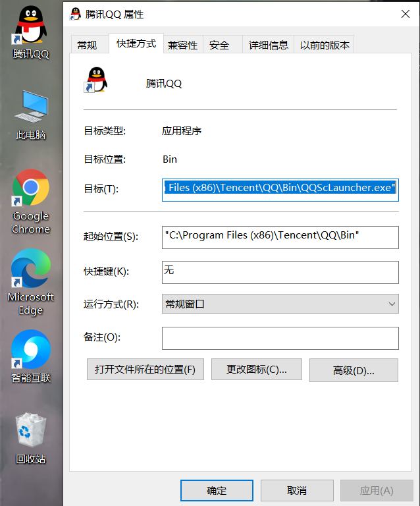Click the 备注(O) input field
Viewport: 420px width, 506px height.
point(280,338)
